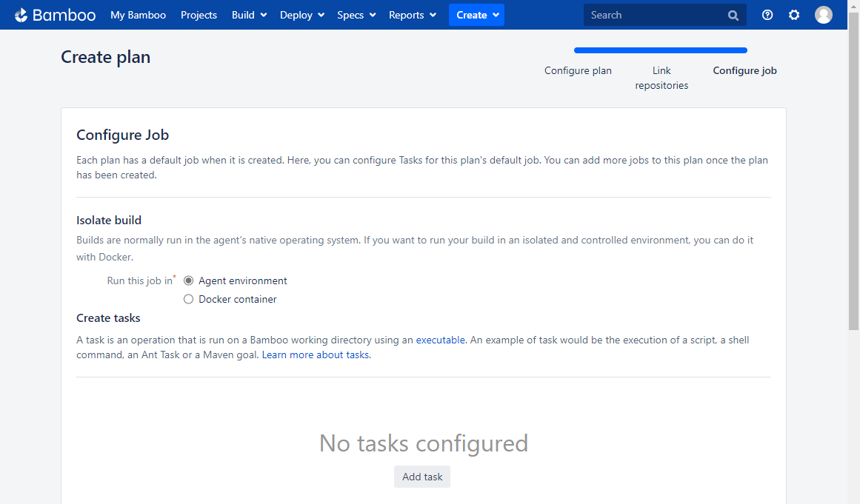Expand the Reports dropdown menu
This screenshot has height=504, width=860.
coord(413,15)
